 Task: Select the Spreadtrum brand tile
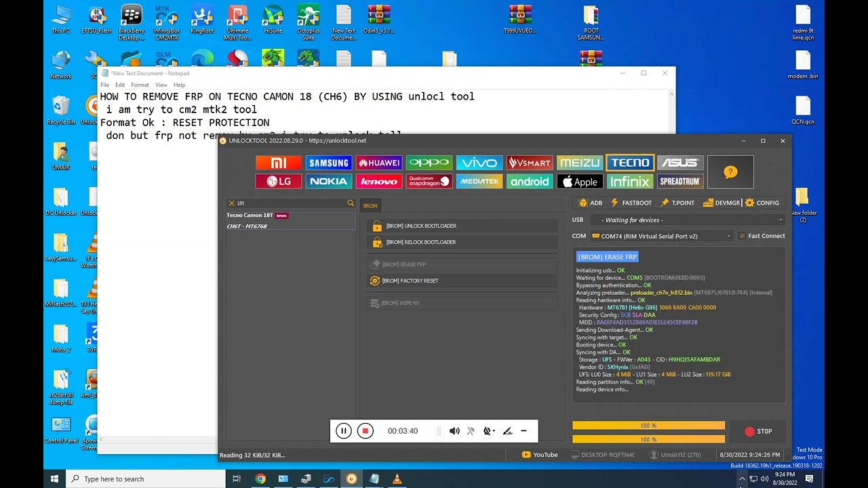click(679, 181)
